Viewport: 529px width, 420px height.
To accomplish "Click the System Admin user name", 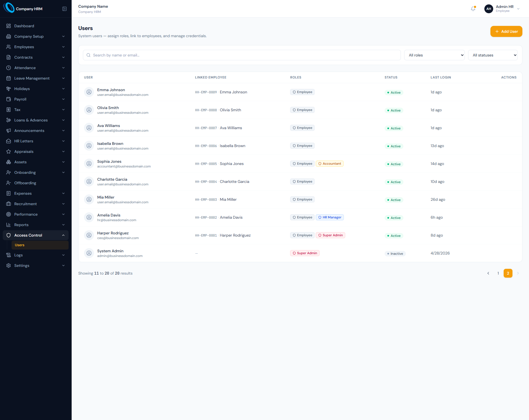I will (110, 251).
